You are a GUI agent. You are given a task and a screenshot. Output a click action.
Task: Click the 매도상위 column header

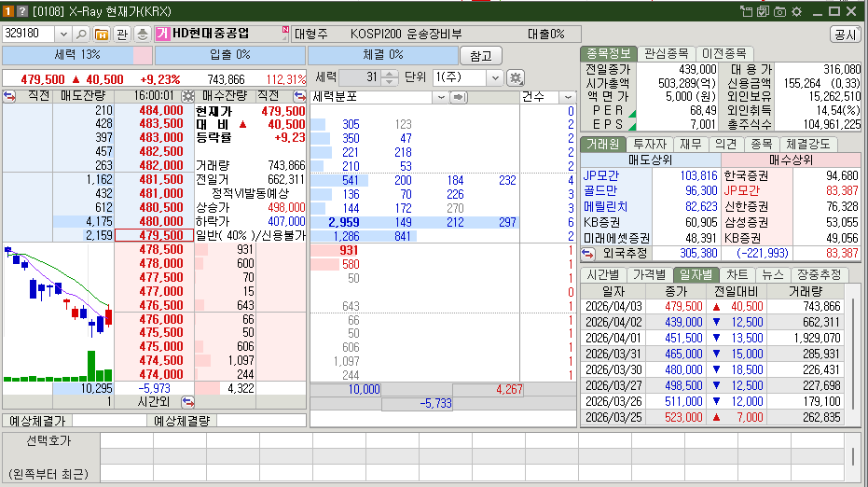pyautogui.click(x=651, y=160)
